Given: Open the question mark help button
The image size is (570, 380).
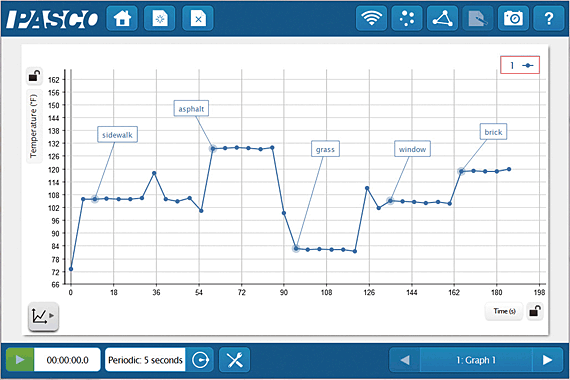Looking at the screenshot, I should point(549,18).
